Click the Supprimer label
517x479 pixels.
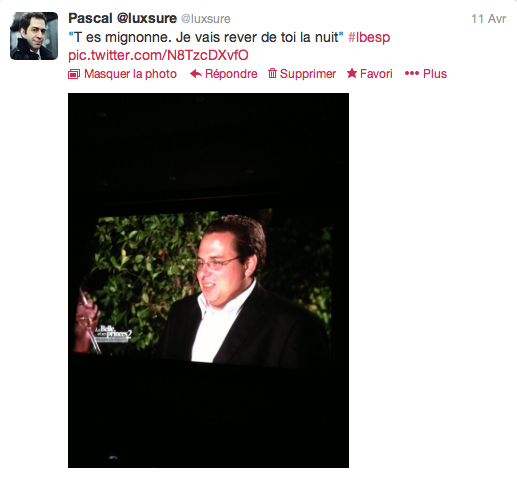308,74
